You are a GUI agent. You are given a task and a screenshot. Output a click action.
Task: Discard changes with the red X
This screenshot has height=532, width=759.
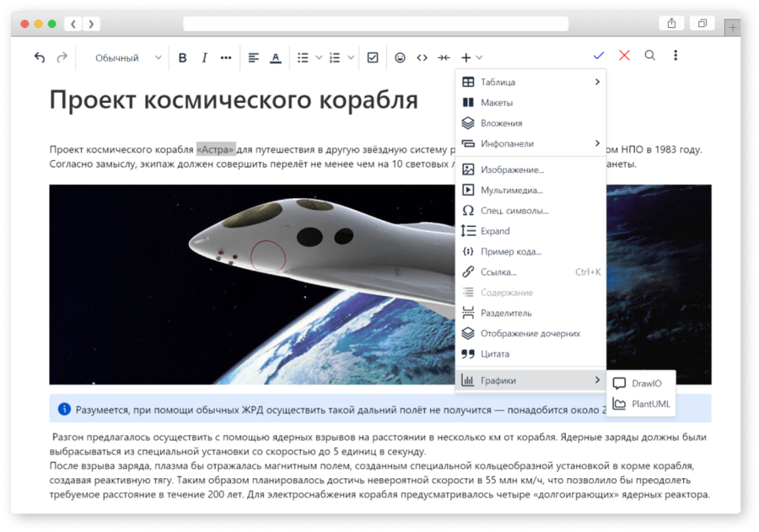(624, 55)
